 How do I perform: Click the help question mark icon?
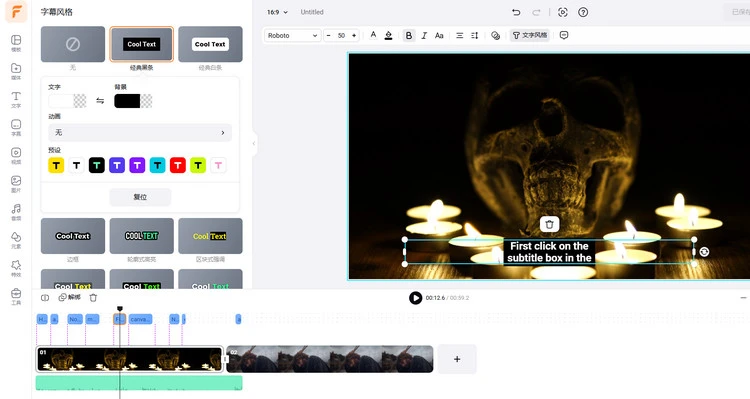tap(583, 12)
